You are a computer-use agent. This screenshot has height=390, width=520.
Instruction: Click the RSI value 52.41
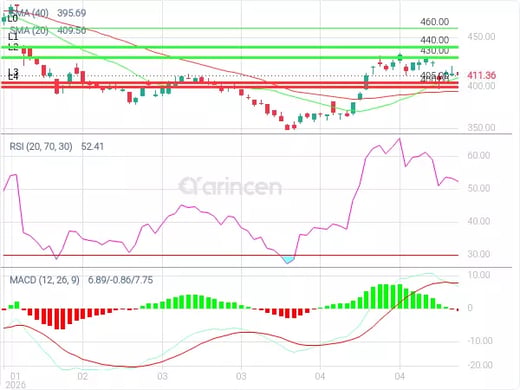(x=92, y=146)
